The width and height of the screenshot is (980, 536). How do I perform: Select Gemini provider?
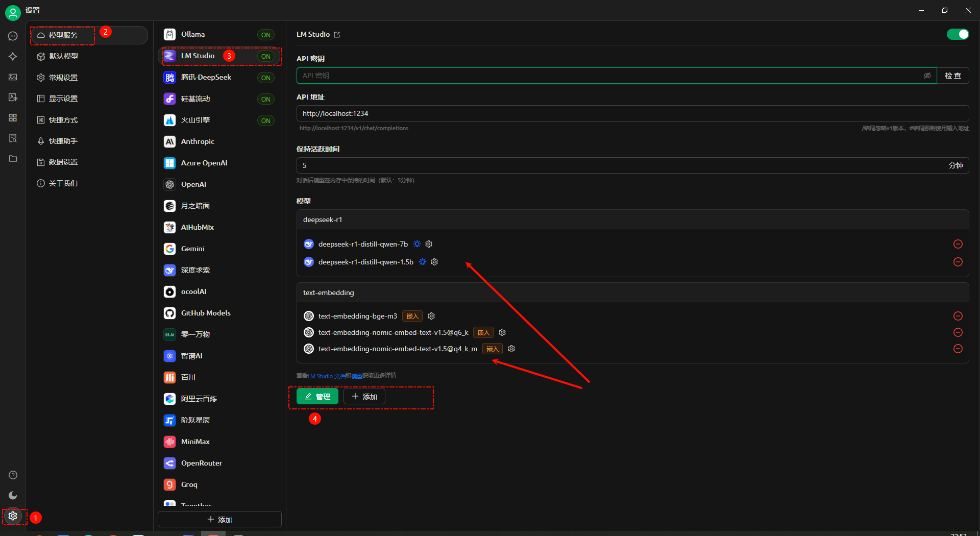219,249
